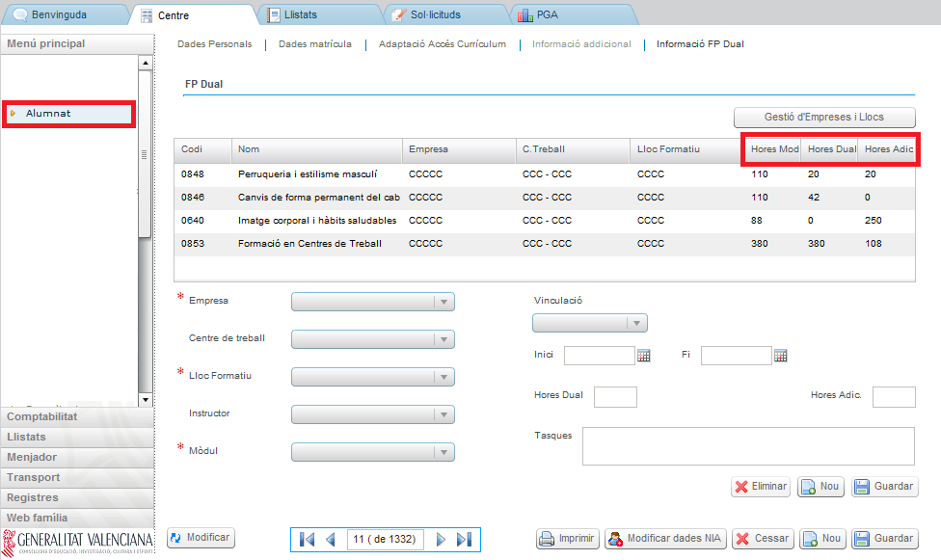Jump to the last record
This screenshot has height=560, width=941.
pos(464,539)
